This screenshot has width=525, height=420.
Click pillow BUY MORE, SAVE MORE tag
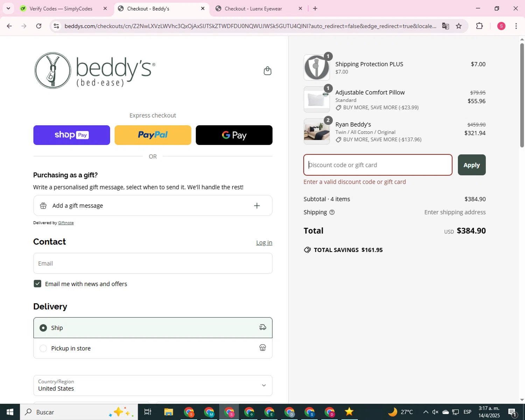click(377, 108)
